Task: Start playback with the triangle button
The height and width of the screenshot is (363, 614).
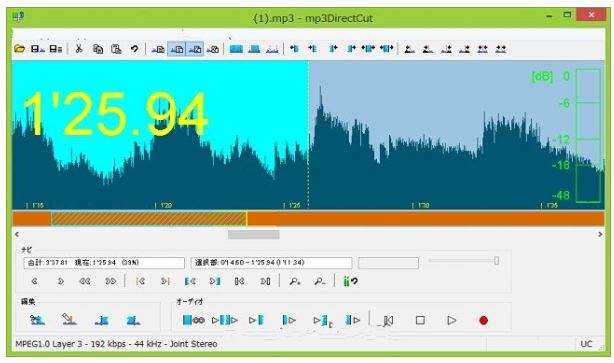Action: pyautogui.click(x=451, y=320)
